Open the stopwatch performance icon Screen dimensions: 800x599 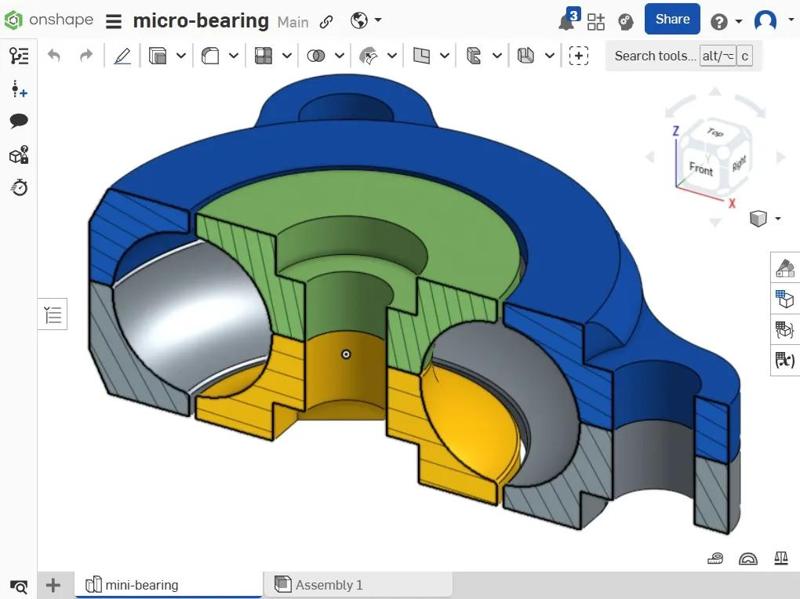click(19, 187)
